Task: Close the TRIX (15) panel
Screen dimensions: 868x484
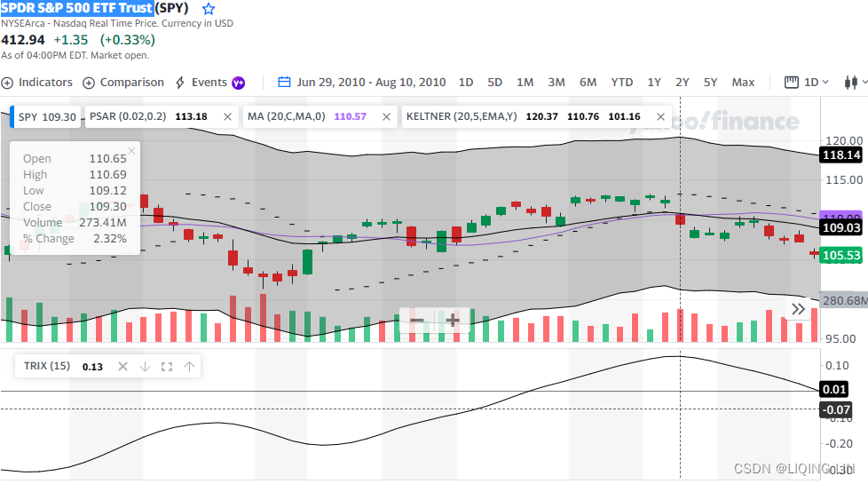Action: 122,367
